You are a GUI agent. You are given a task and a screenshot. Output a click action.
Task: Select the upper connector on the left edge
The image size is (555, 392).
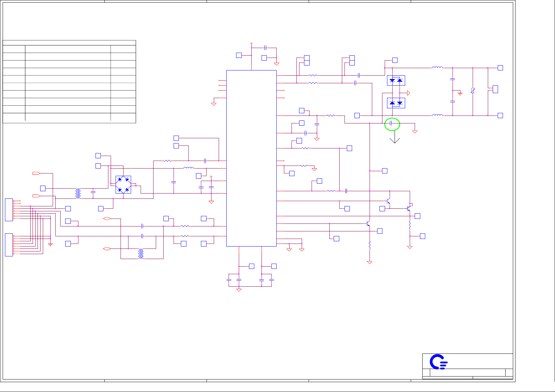pos(9,210)
